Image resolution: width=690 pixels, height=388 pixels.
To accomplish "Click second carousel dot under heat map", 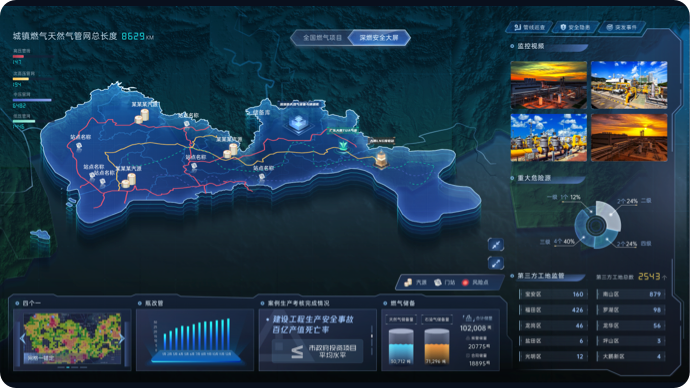I will (x=68, y=367).
